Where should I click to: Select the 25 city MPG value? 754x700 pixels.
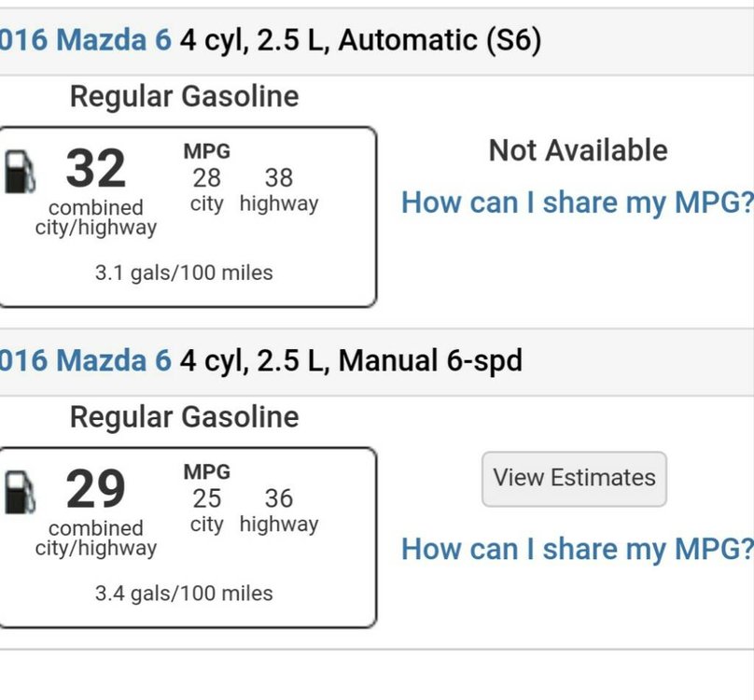coord(207,498)
